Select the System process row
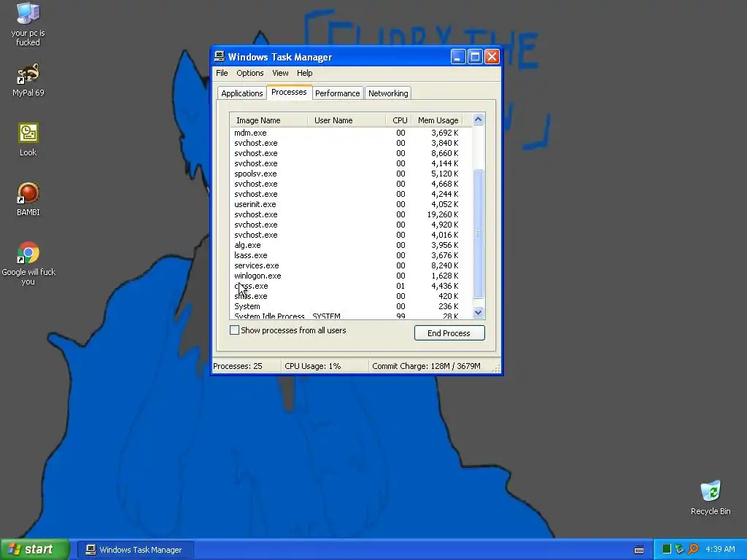Image resolution: width=747 pixels, height=560 pixels. click(x=351, y=307)
